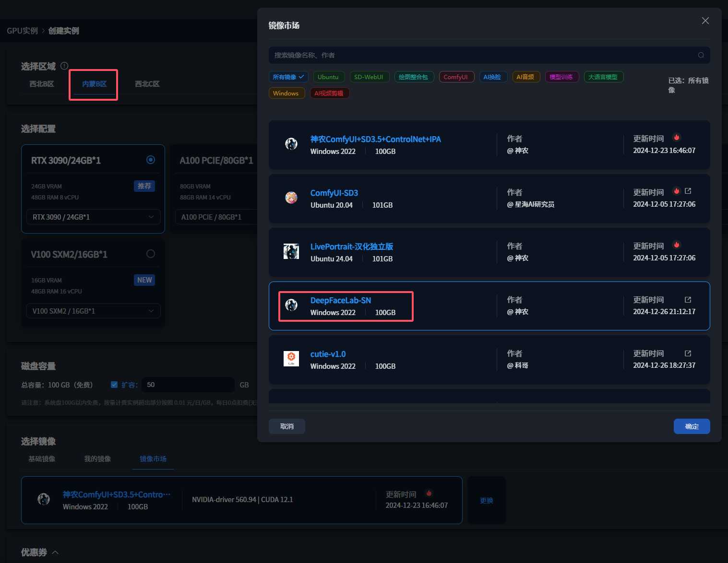The width and height of the screenshot is (728, 563).
Task: Filter by the 大语言模型 tag
Action: pyautogui.click(x=603, y=77)
